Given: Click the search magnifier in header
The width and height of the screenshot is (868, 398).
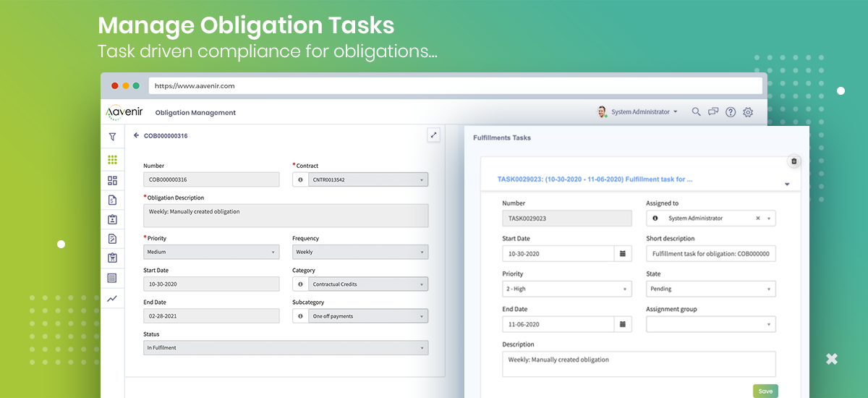Looking at the screenshot, I should click(x=696, y=111).
